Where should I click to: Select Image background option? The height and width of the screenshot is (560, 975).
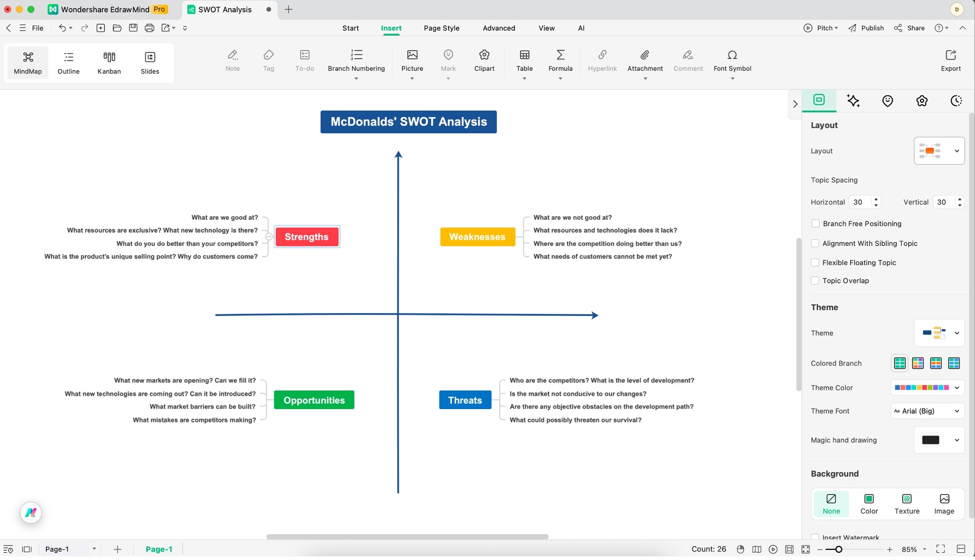944,504
